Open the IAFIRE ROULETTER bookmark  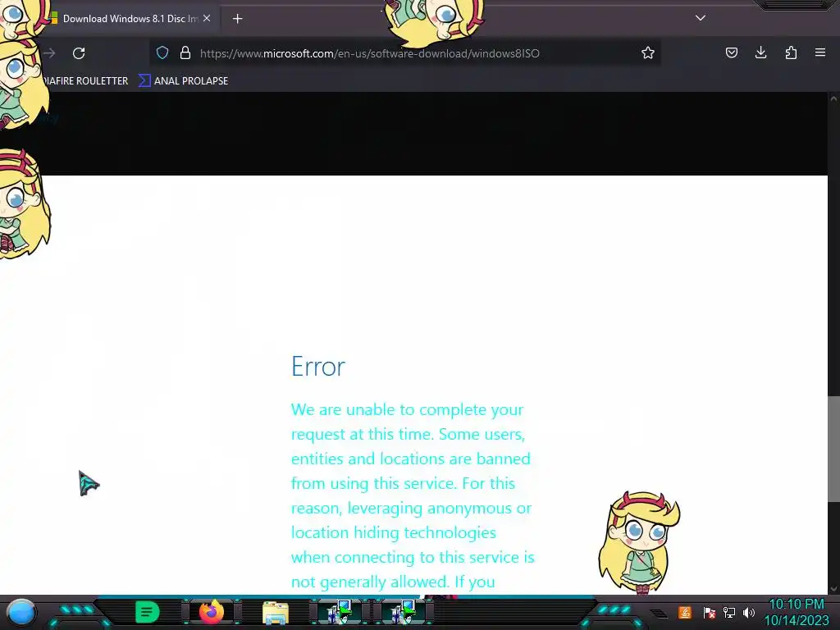(x=85, y=81)
